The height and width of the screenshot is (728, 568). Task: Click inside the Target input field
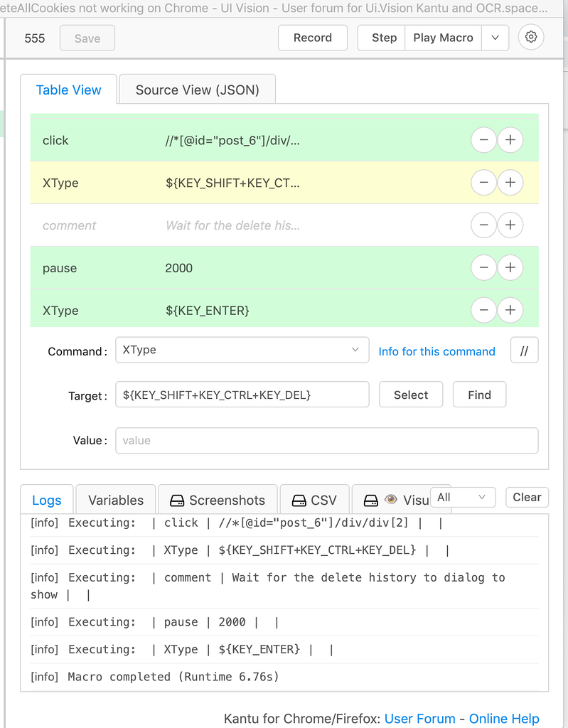pyautogui.click(x=242, y=395)
